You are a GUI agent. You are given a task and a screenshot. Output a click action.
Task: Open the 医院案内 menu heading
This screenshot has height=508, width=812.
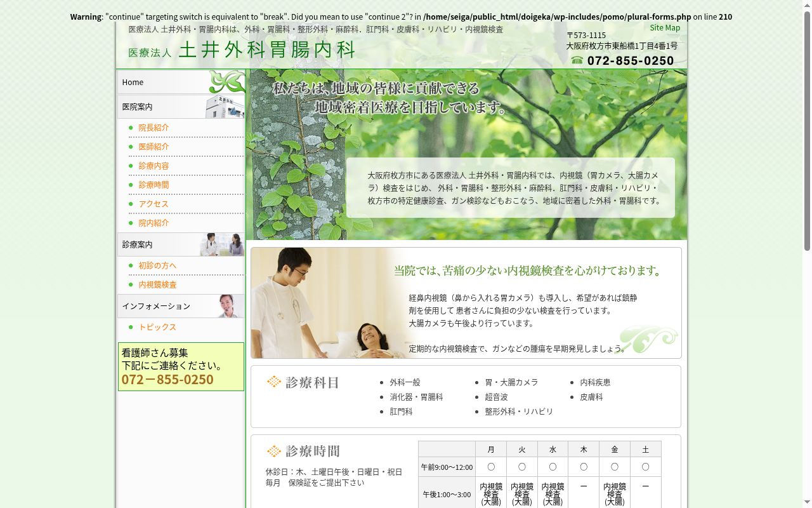click(181, 107)
